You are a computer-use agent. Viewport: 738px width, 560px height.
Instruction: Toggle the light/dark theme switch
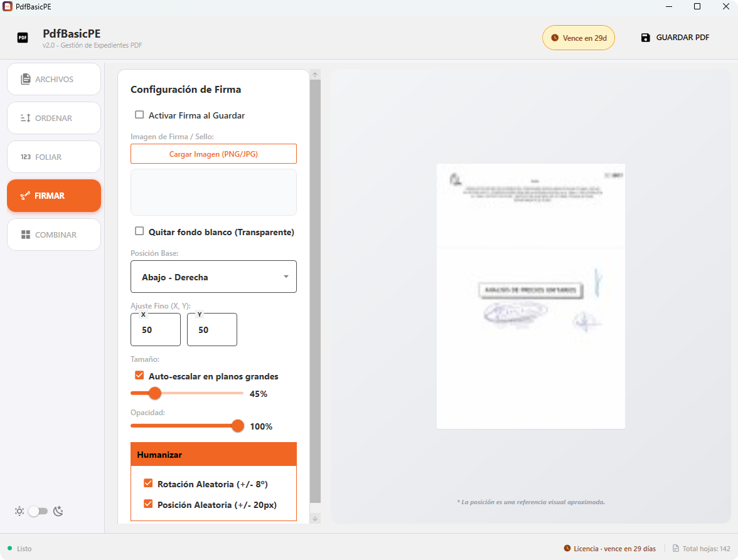(x=38, y=511)
